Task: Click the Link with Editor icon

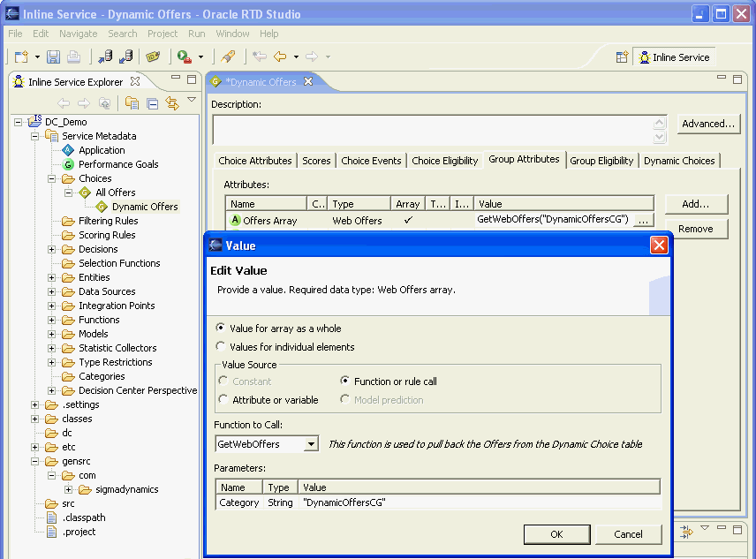Action: pos(172,103)
